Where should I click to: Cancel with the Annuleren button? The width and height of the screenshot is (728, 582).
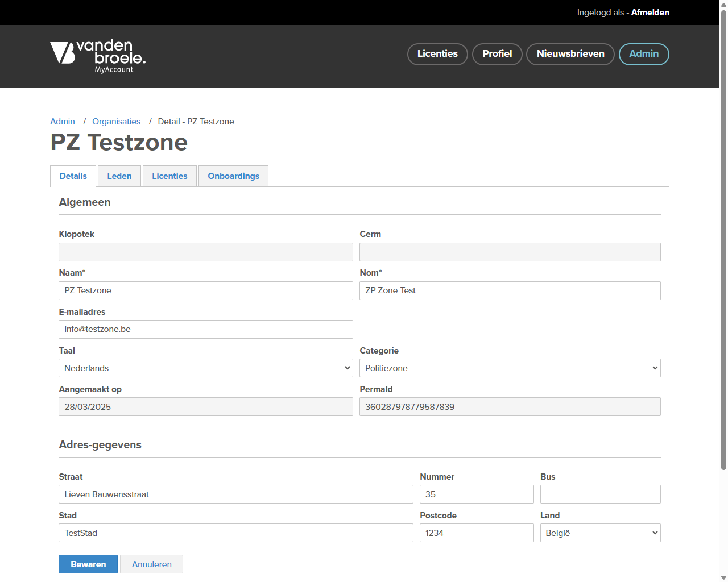[152, 564]
